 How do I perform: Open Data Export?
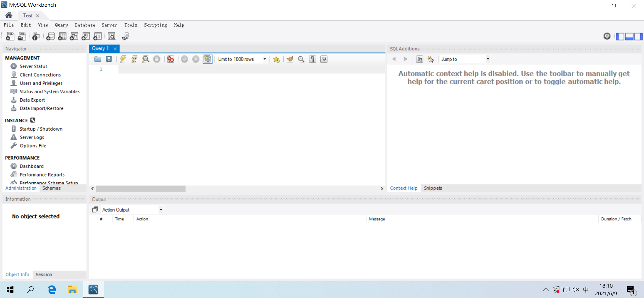32,100
